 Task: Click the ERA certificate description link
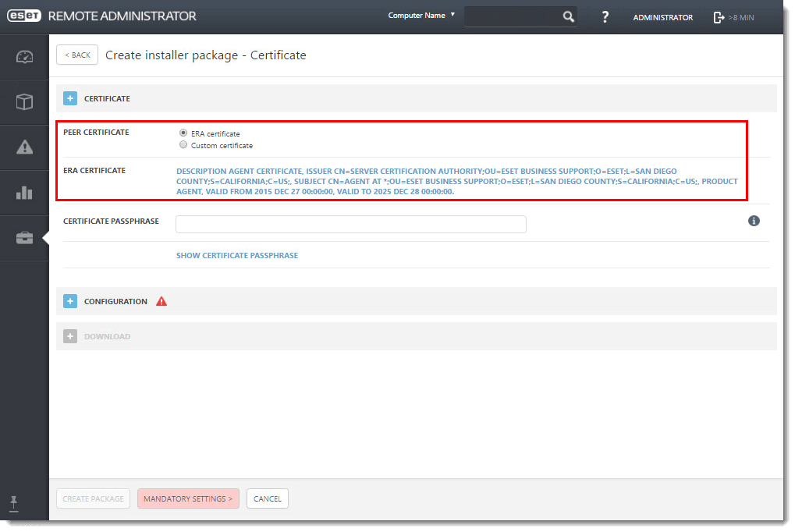457,182
